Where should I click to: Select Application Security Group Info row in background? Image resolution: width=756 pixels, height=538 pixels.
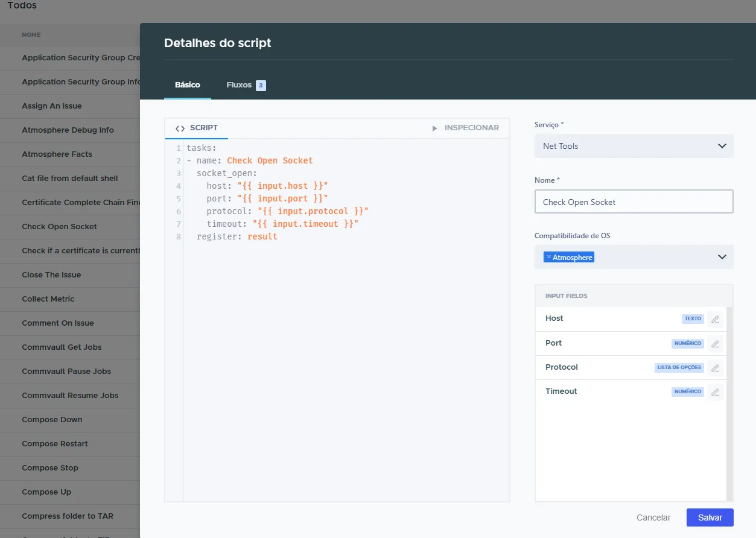coord(70,82)
